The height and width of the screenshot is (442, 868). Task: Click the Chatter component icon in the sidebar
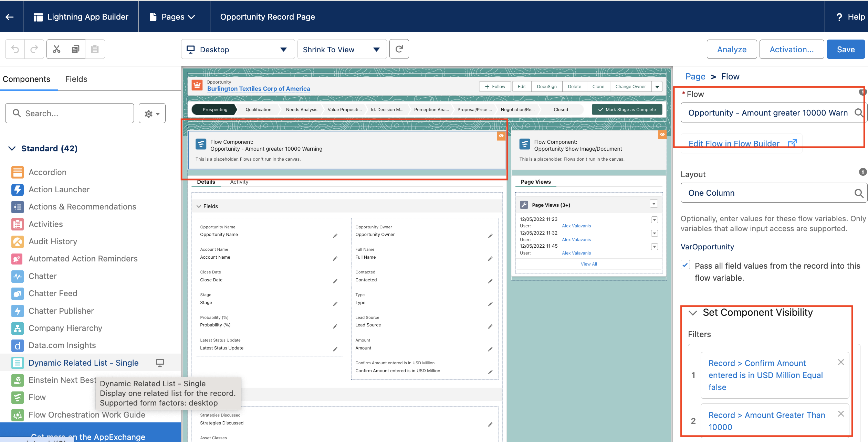(x=17, y=276)
